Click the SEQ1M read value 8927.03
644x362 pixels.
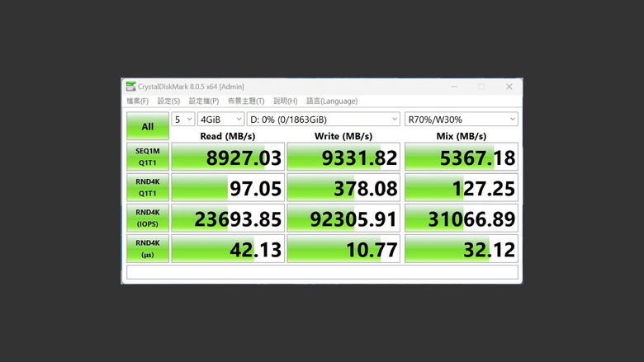(x=228, y=157)
